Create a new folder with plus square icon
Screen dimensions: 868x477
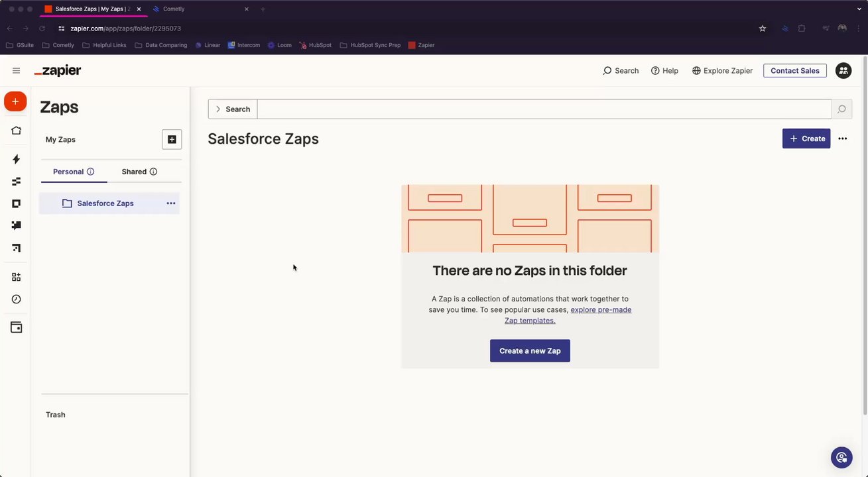point(172,139)
